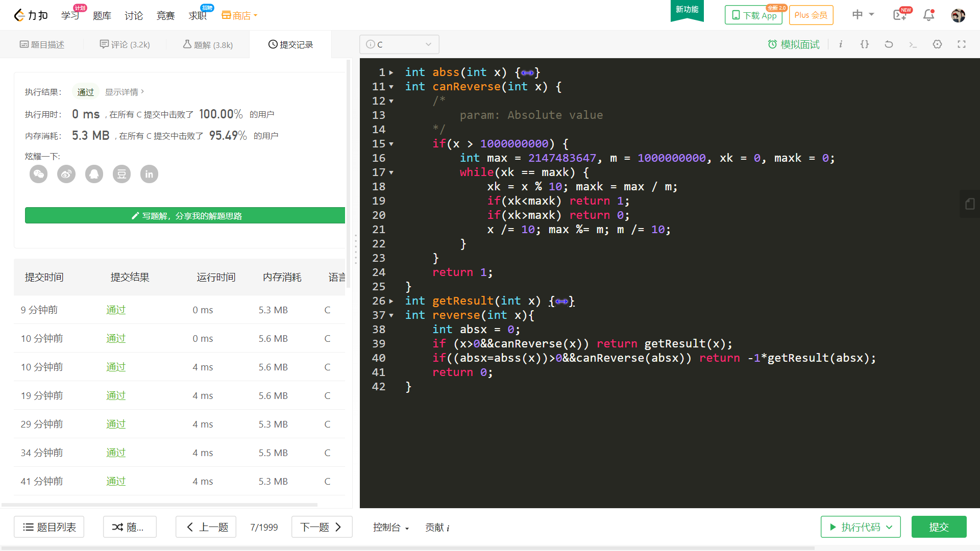Open 显示详情 result details link
This screenshot has height=551, width=980.
click(124, 92)
